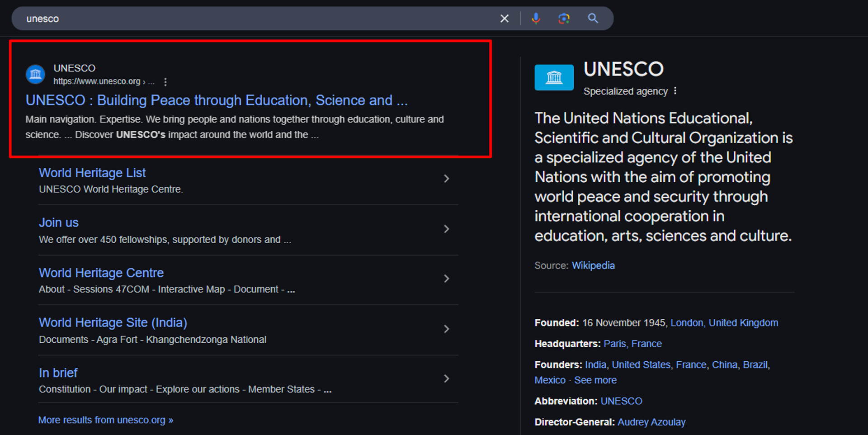Expand the World Heritage Centre chevron

[x=447, y=279]
